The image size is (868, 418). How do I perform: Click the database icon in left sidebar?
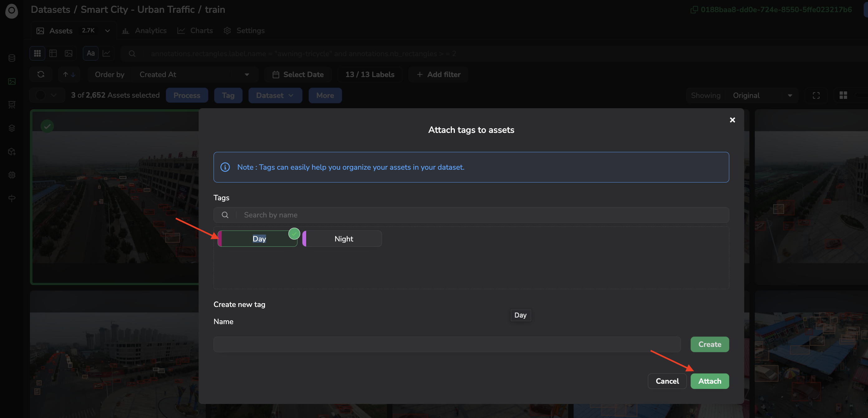pos(12,58)
